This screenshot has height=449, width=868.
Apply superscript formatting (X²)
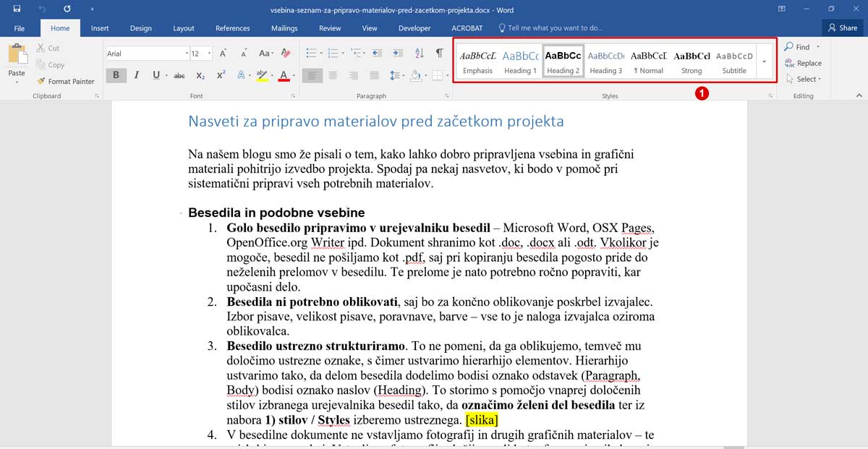[221, 75]
